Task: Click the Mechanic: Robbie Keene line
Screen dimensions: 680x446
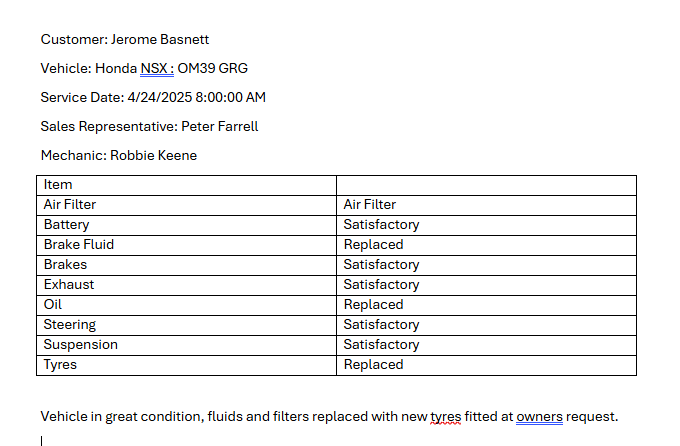Action: tap(119, 156)
